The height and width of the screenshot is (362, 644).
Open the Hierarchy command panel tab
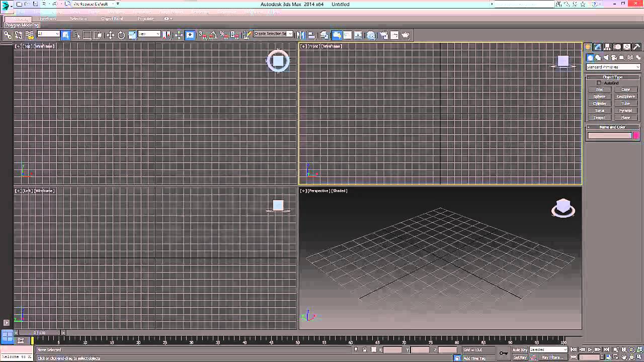click(x=607, y=47)
